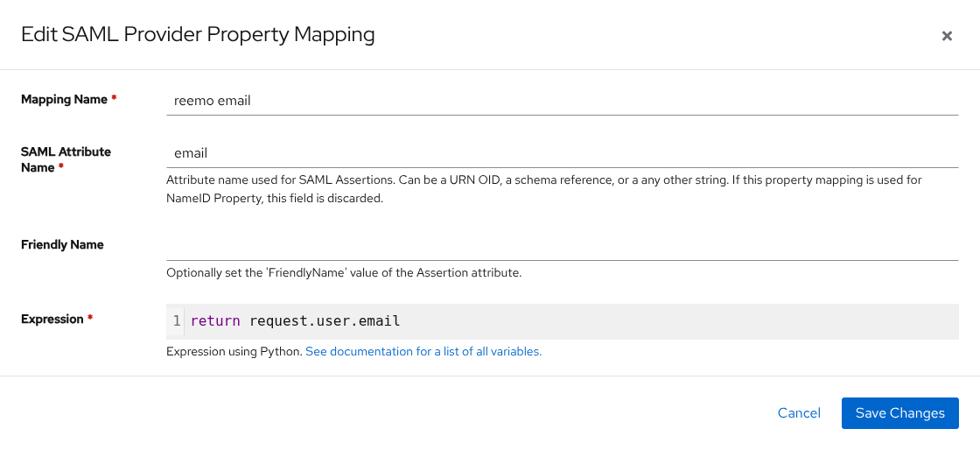
Task: Cancel editing the property mapping
Action: point(799,413)
